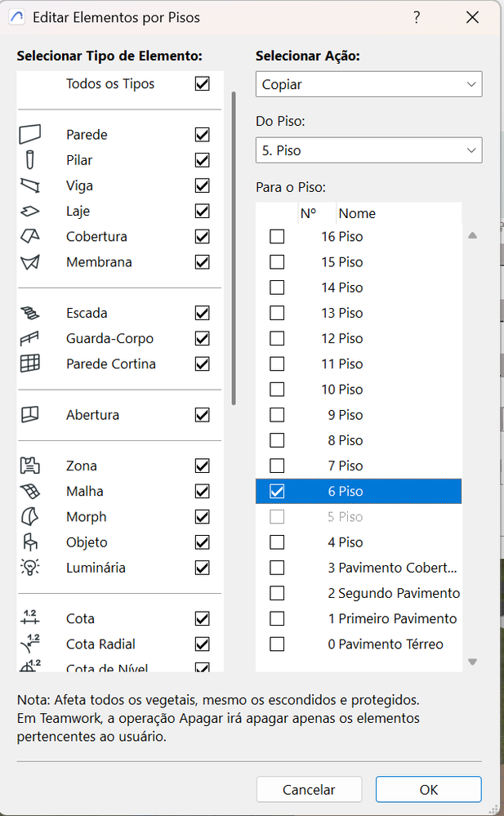Select the 2 Segundo Pavimento row

point(393,593)
